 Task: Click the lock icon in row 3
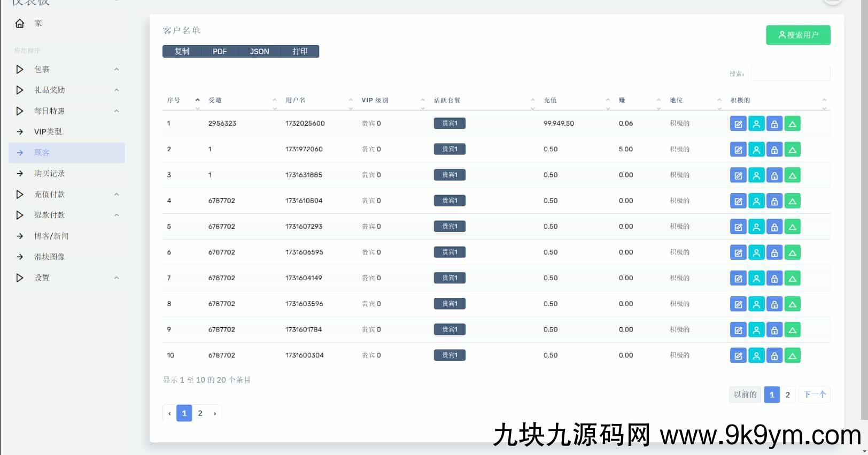pos(774,175)
